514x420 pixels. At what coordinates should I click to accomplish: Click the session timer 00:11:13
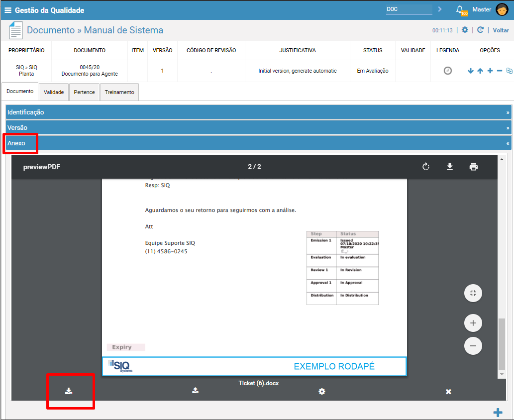click(x=442, y=30)
